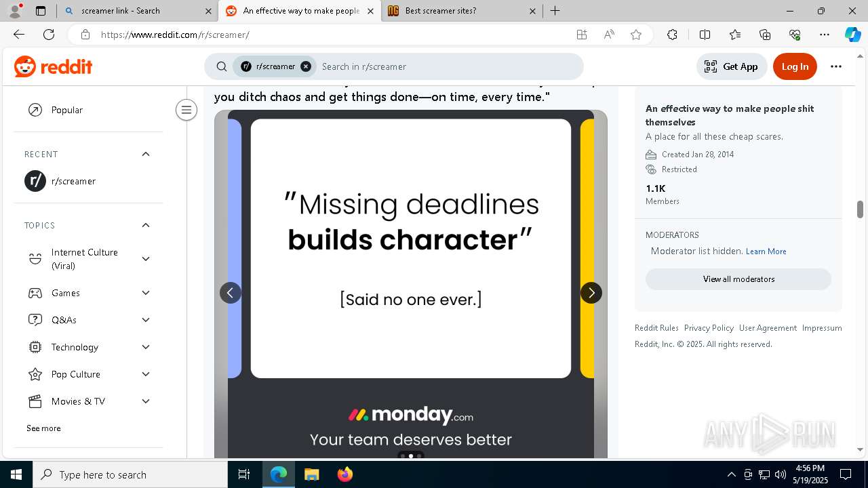Open browser Extensions
The width and height of the screenshot is (868, 488).
[x=672, y=35]
